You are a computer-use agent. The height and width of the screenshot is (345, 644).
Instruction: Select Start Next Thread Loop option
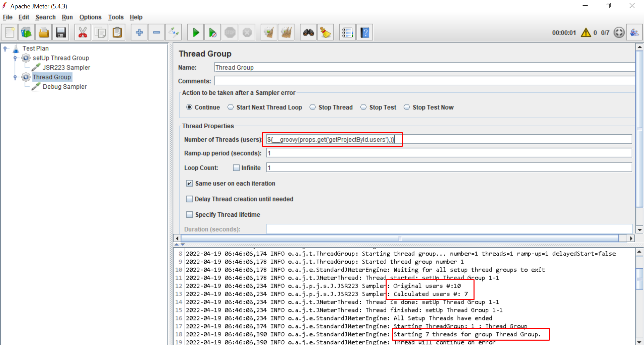click(231, 107)
